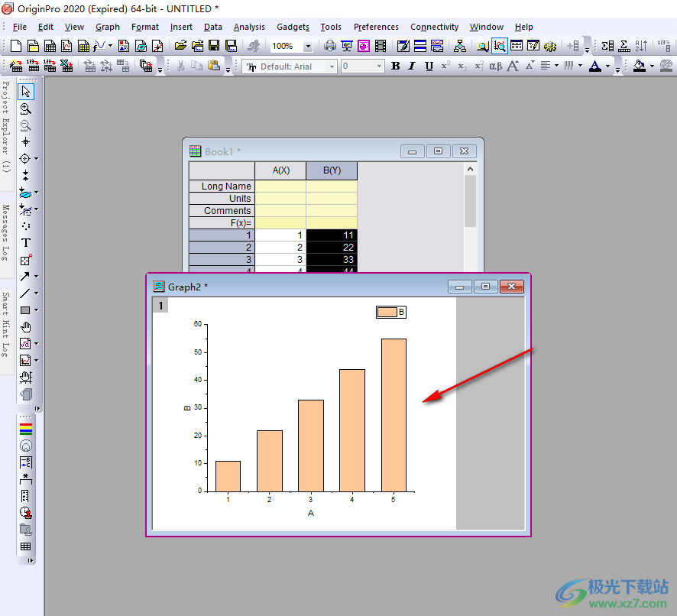Toggle Underline formatting
The height and width of the screenshot is (616, 677).
(x=429, y=66)
